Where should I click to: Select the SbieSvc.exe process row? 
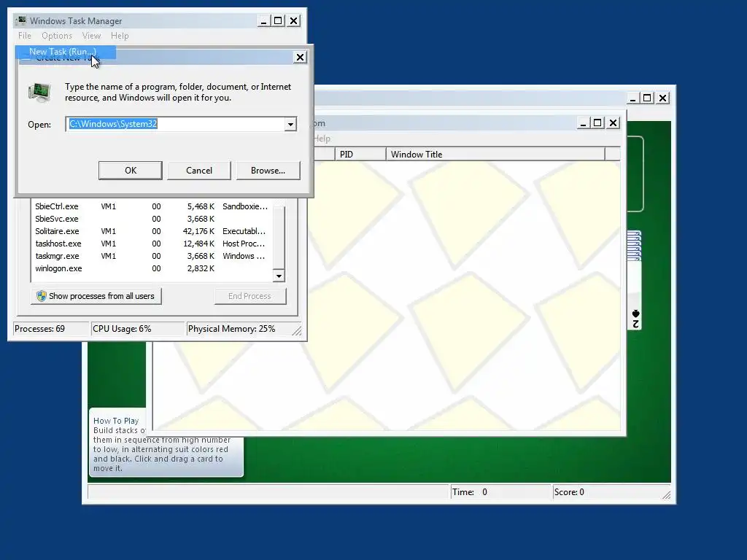coord(152,219)
